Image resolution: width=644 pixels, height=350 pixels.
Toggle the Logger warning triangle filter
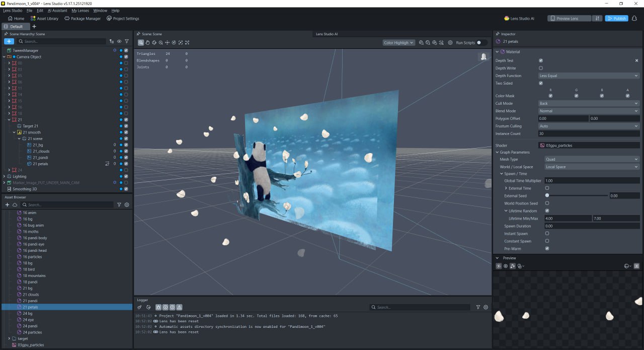[x=179, y=307]
